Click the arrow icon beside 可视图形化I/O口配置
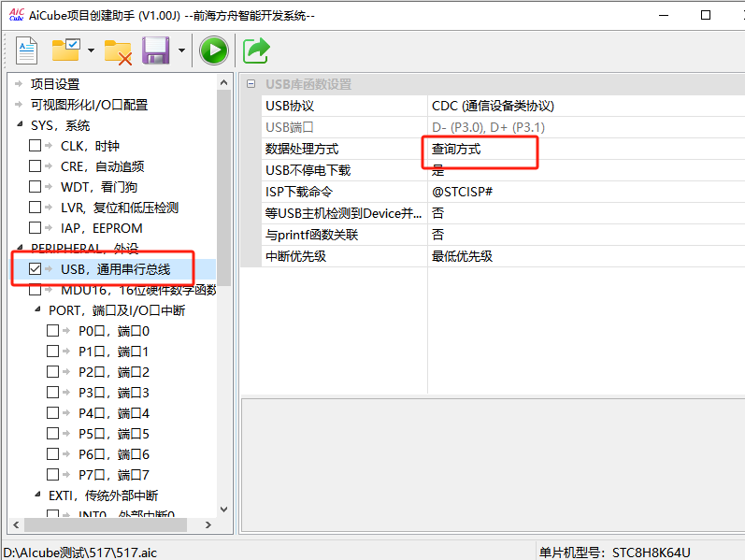 (19, 105)
